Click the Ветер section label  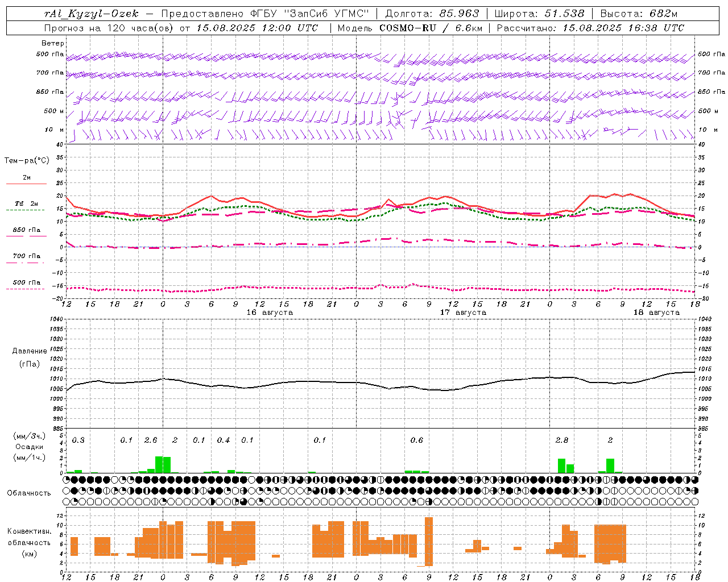[x=53, y=43]
